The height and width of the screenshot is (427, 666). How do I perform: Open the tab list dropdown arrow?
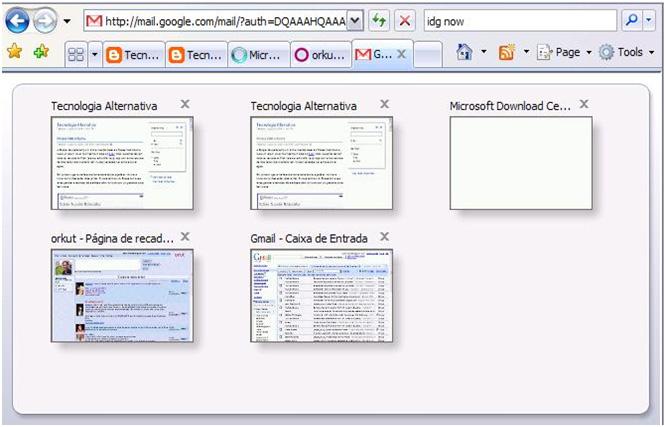[x=95, y=54]
